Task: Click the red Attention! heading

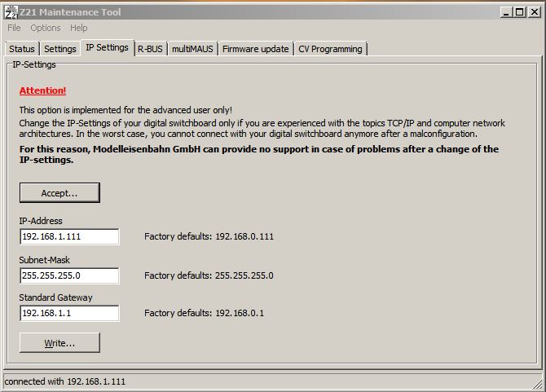Action: (42, 90)
